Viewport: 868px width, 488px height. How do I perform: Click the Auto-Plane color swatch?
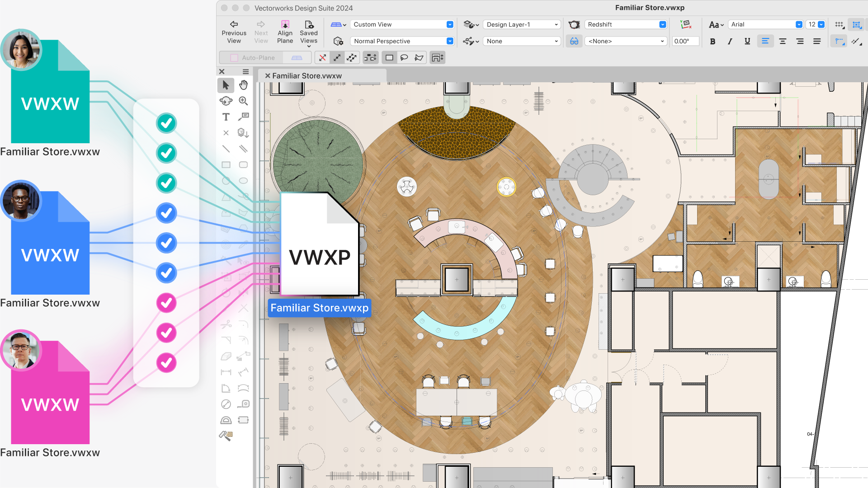click(x=234, y=57)
